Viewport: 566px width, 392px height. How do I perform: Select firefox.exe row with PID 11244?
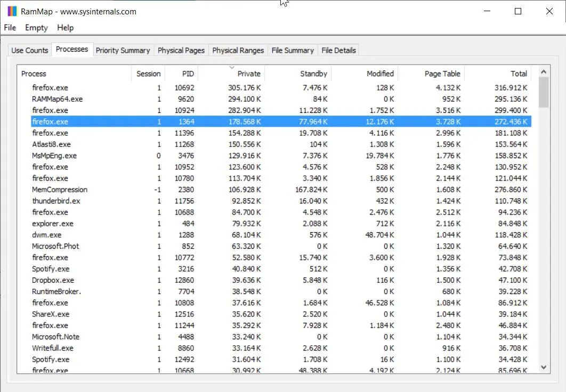(x=281, y=325)
